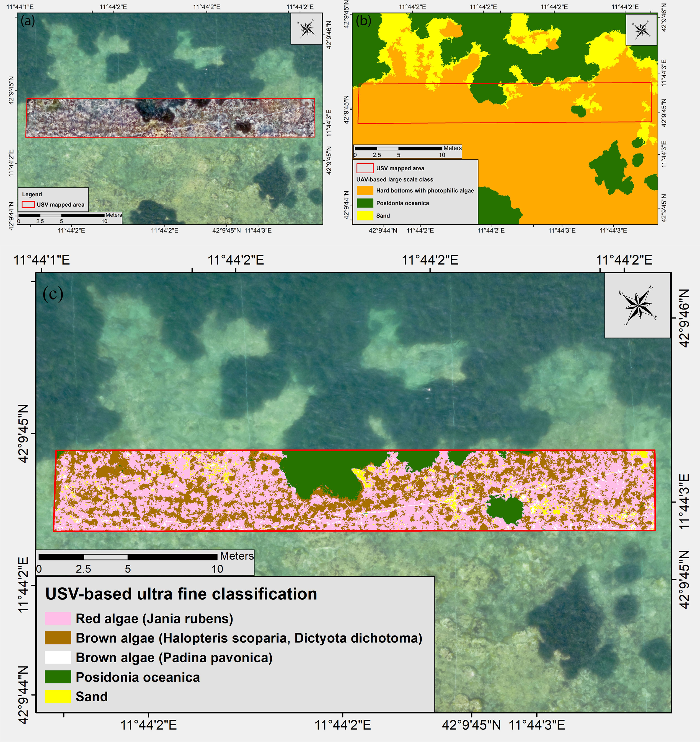Click the panel label (c)

pos(53,294)
